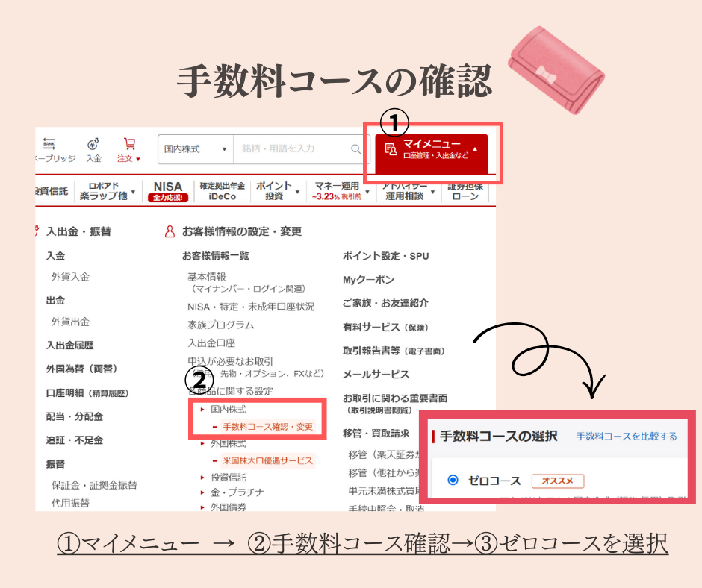Screen dimensions: 702x588
Task: Open the NISA menu tab
Action: pyautogui.click(x=168, y=191)
